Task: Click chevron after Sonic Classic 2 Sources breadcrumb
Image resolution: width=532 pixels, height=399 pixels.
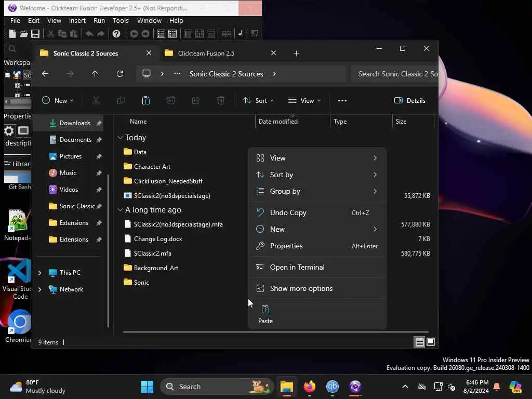Action: pyautogui.click(x=274, y=74)
